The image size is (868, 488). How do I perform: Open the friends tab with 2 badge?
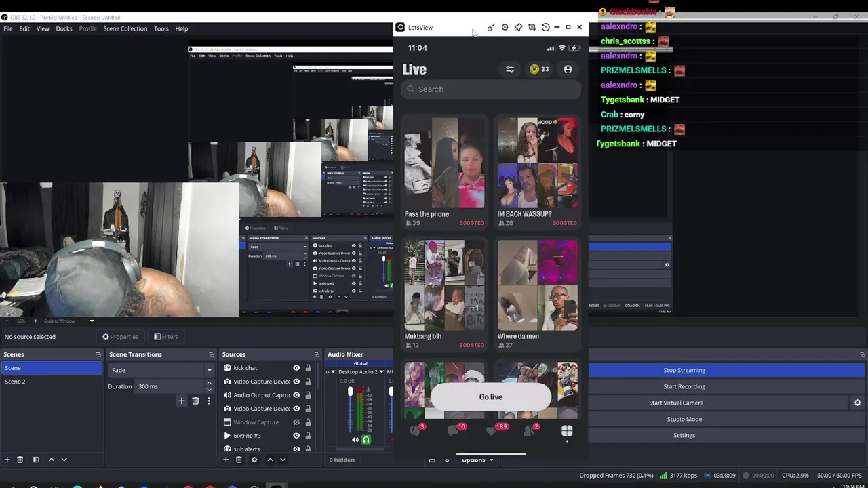point(530,430)
